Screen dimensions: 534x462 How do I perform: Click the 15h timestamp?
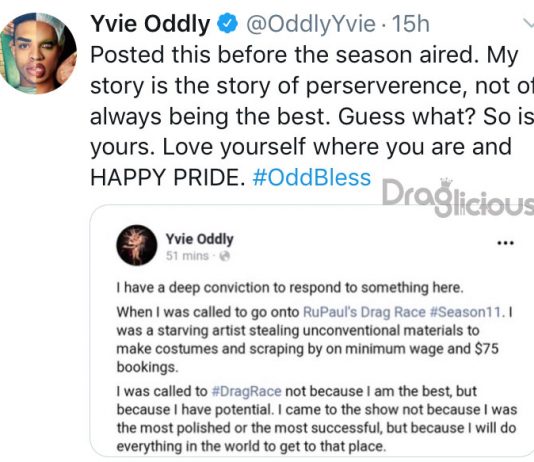(411, 24)
